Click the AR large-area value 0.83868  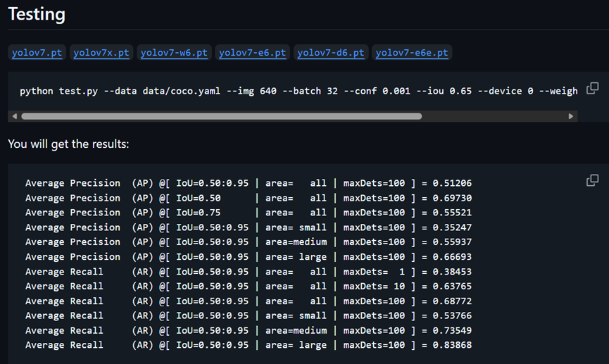click(x=452, y=345)
